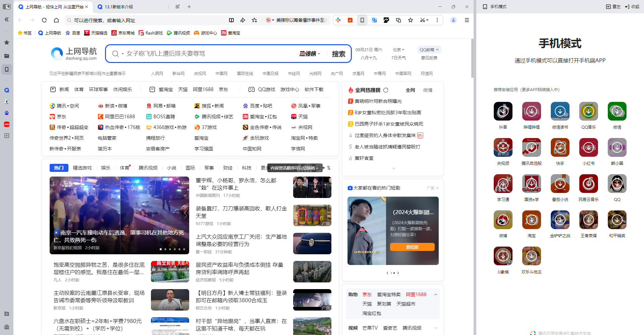Screen dimensions: 644x335
Task: Open the three-dot more tools menu
Action: (437, 20)
